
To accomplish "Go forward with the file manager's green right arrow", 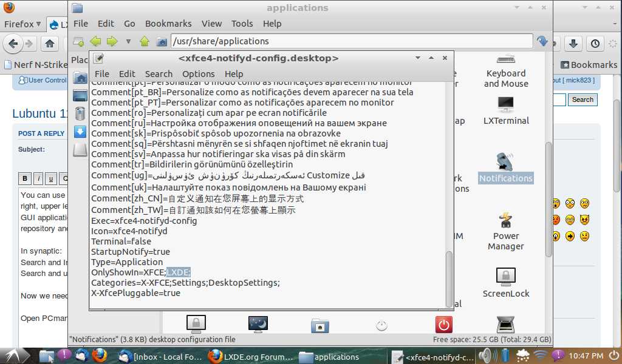I will point(112,41).
